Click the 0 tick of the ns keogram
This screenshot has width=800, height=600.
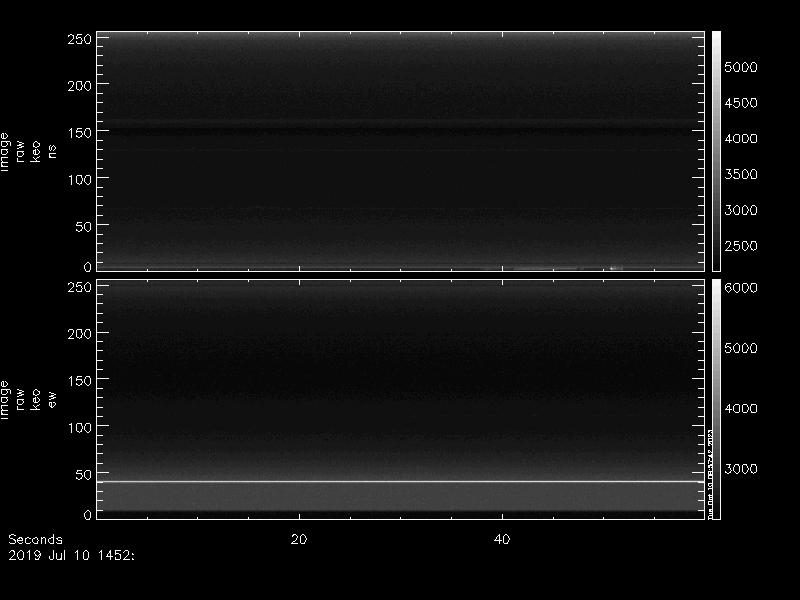(x=87, y=266)
